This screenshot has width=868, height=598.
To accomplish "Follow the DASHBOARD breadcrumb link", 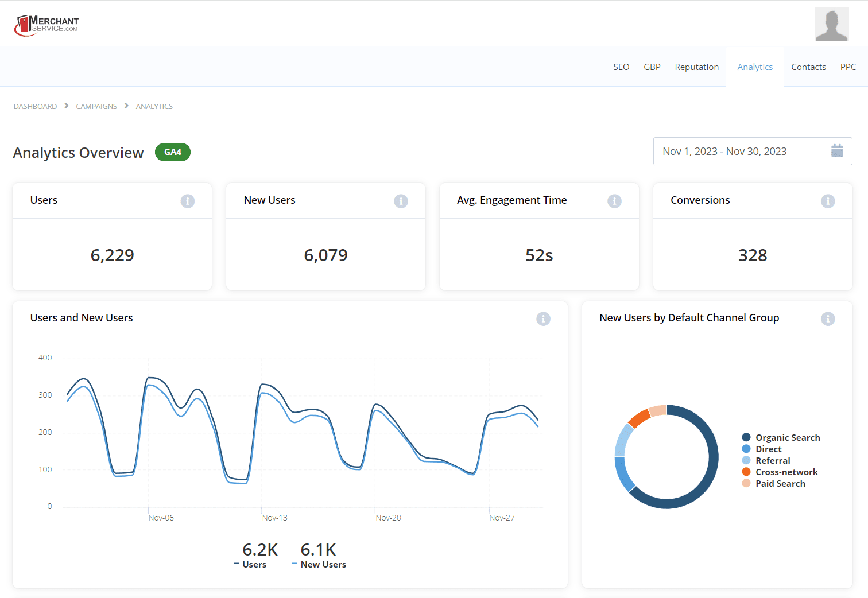I will tap(35, 106).
